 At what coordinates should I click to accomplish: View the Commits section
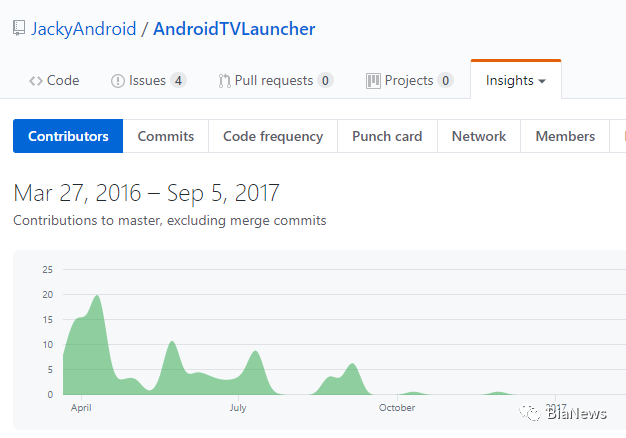click(x=165, y=136)
